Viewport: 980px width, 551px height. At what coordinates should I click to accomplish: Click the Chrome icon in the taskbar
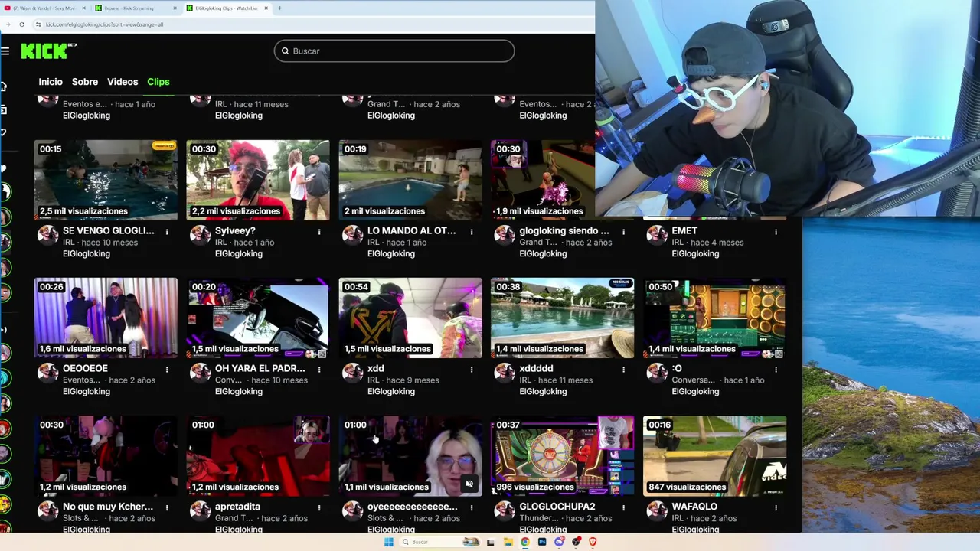(524, 542)
